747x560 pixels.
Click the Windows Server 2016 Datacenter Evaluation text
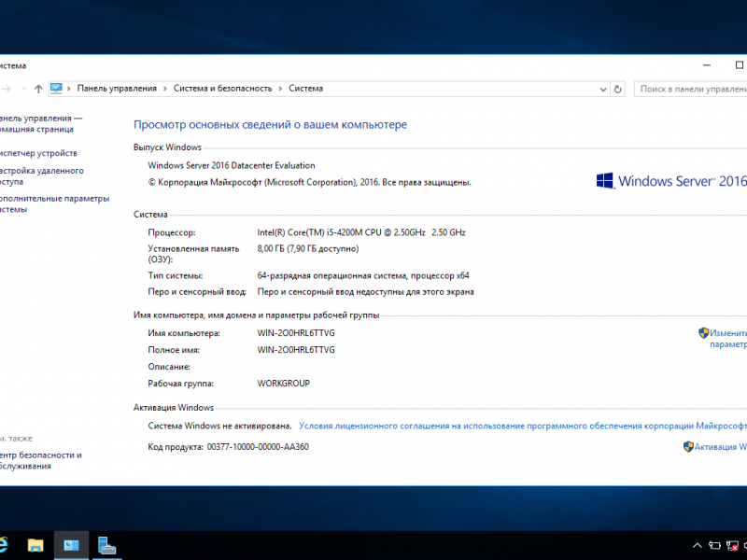click(232, 166)
